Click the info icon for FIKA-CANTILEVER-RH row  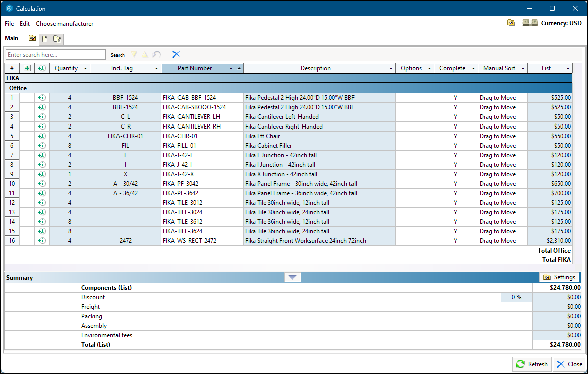click(x=42, y=127)
